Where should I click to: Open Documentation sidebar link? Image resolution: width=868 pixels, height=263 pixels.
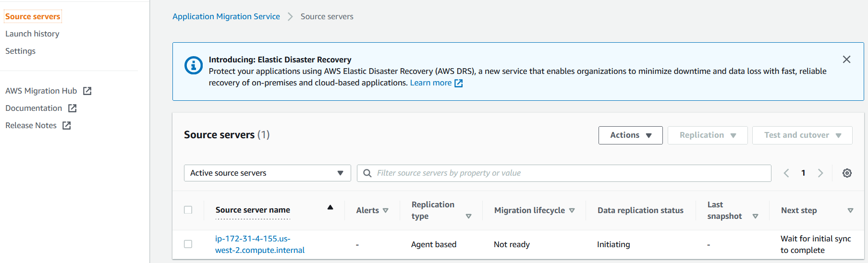(34, 108)
